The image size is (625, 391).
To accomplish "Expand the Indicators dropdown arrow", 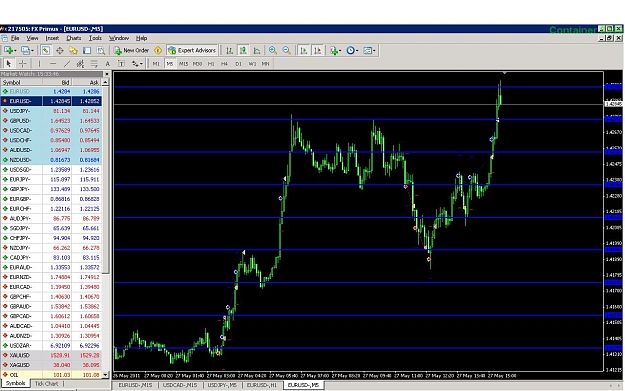I will click(340, 51).
